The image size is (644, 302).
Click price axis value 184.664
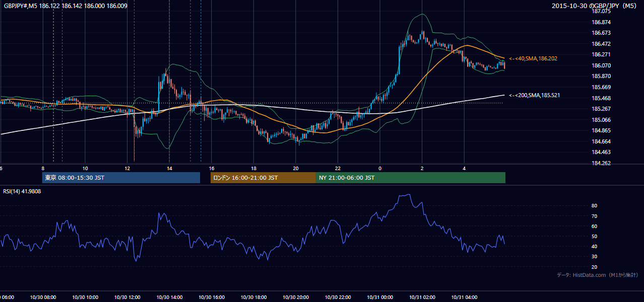(602, 141)
